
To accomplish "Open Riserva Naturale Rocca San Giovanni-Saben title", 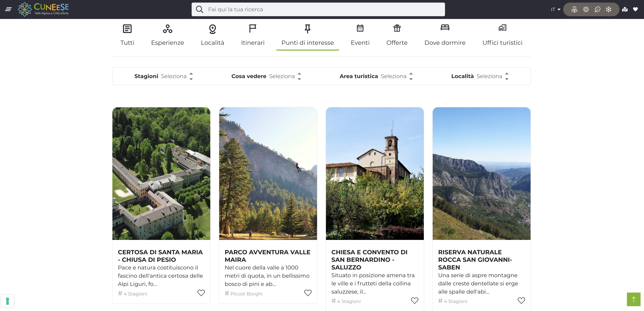I will tap(475, 260).
